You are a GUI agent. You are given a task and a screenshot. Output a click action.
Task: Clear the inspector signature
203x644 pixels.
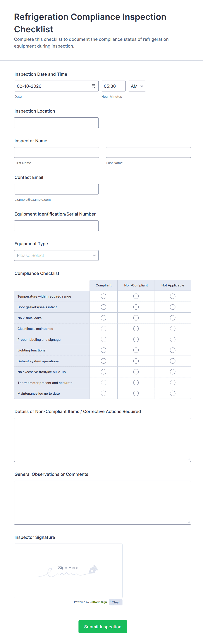click(x=115, y=602)
